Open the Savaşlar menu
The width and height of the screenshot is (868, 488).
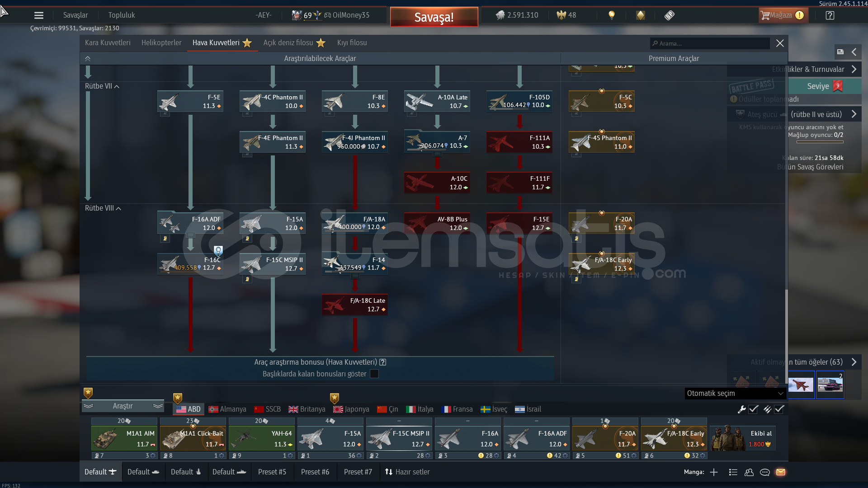[x=75, y=15]
